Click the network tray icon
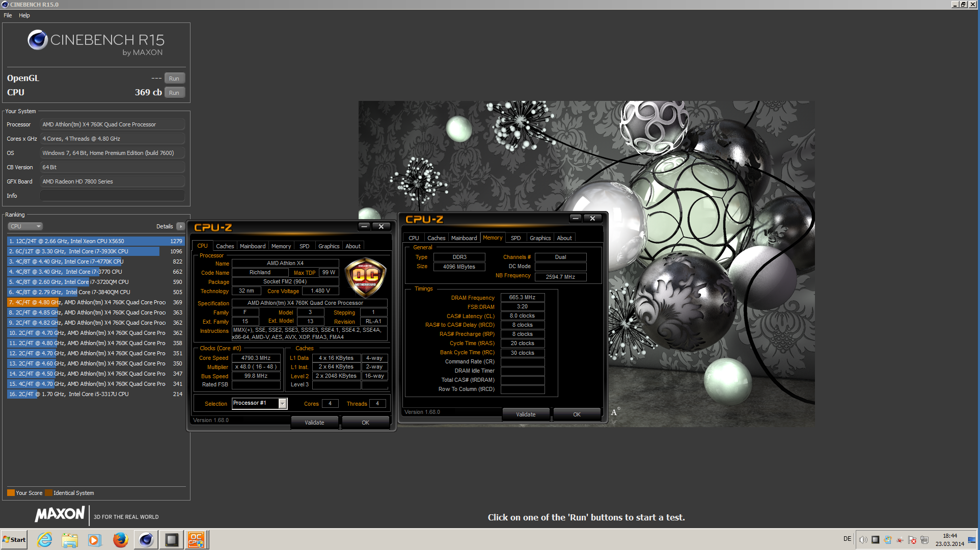Screen dimensions: 980x550 pyautogui.click(x=924, y=540)
